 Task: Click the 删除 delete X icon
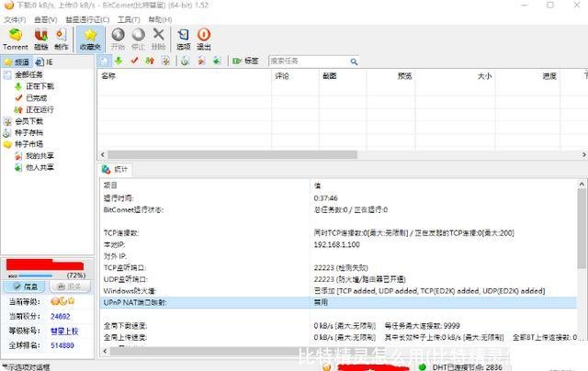tap(159, 39)
